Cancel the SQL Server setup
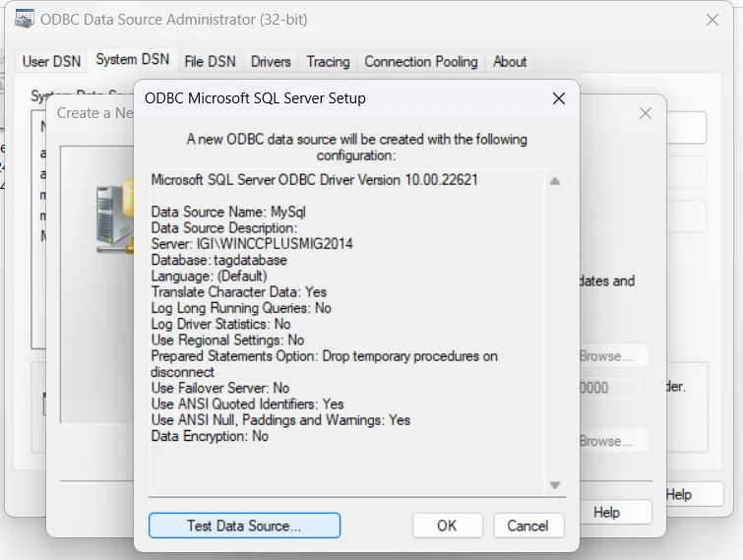This screenshot has width=743, height=560. pyautogui.click(x=527, y=526)
